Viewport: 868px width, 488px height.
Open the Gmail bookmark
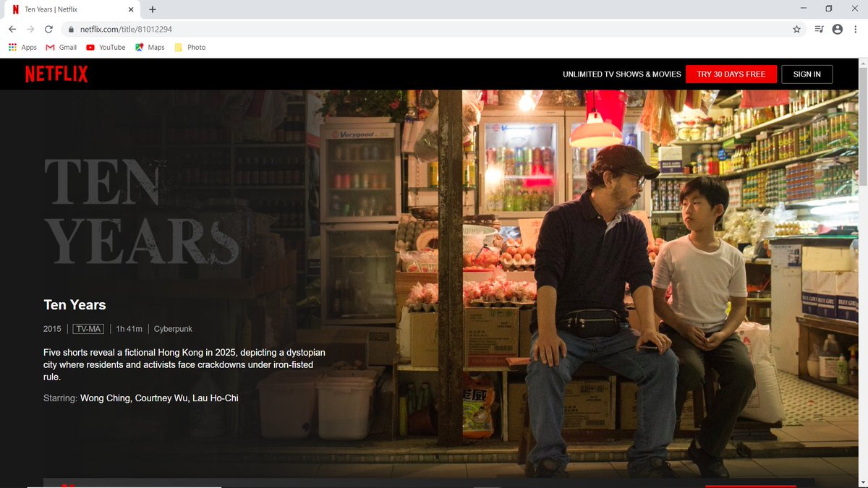tap(61, 47)
